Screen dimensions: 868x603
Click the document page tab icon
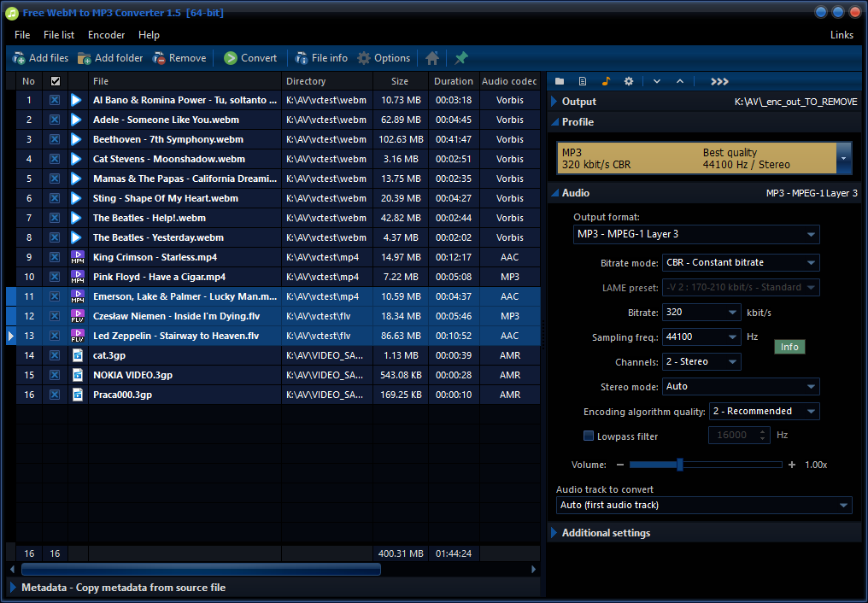(x=583, y=81)
